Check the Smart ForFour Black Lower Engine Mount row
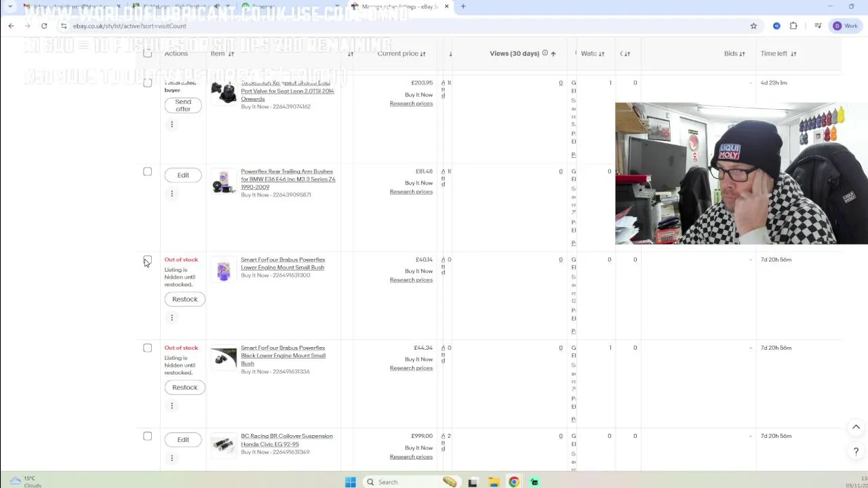 pos(147,348)
